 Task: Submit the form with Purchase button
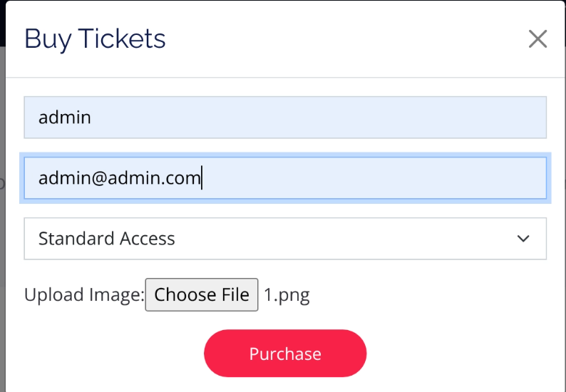pos(285,354)
